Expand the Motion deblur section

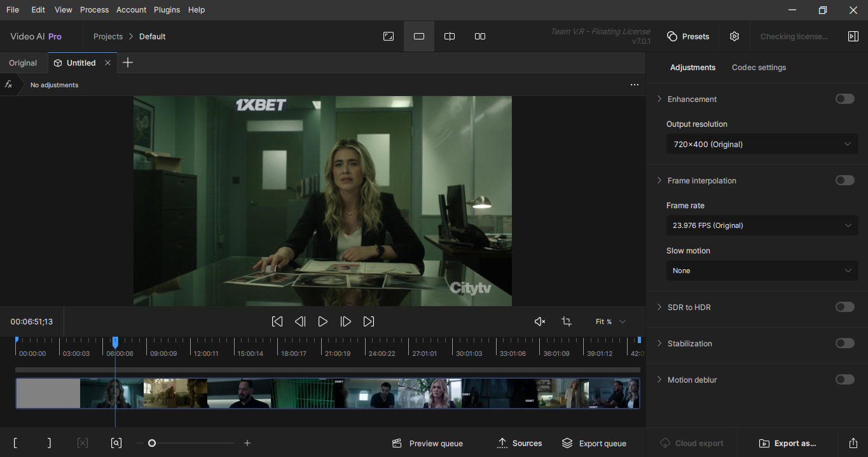point(659,380)
